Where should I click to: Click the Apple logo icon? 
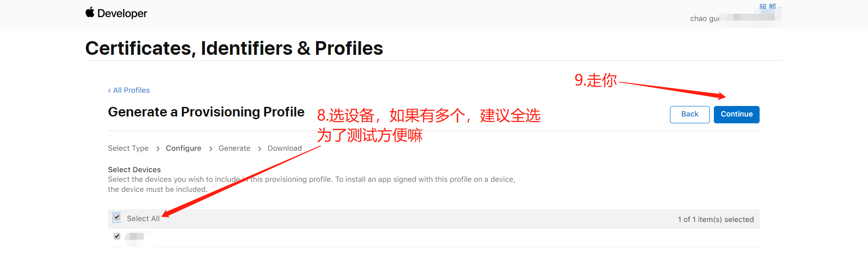[x=90, y=12]
